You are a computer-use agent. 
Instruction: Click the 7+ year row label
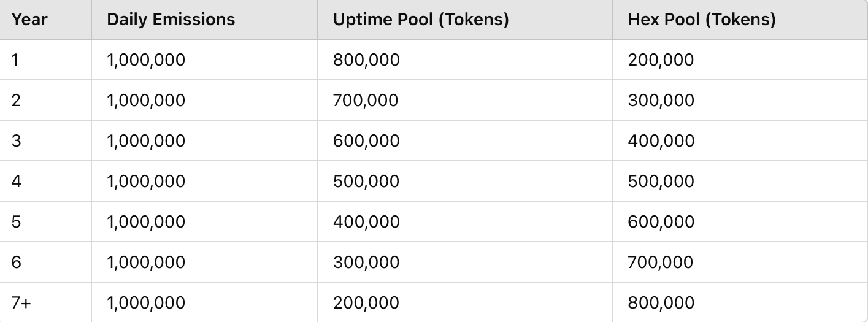[x=20, y=303]
